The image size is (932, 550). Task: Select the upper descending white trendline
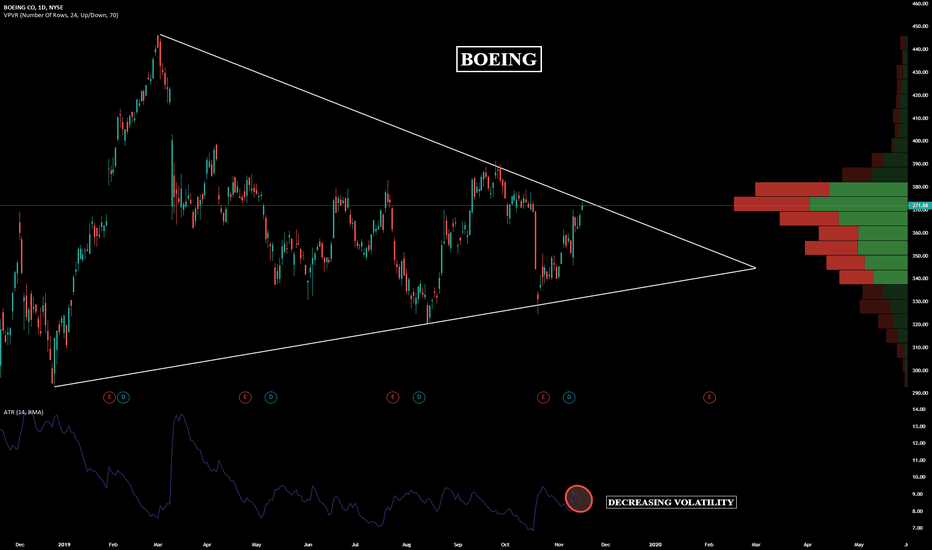[x=458, y=152]
